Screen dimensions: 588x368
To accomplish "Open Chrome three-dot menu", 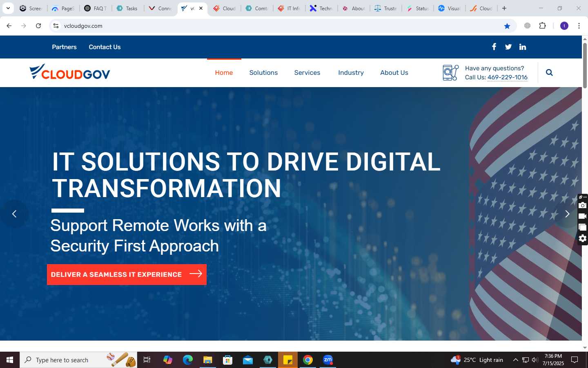I will point(579,26).
